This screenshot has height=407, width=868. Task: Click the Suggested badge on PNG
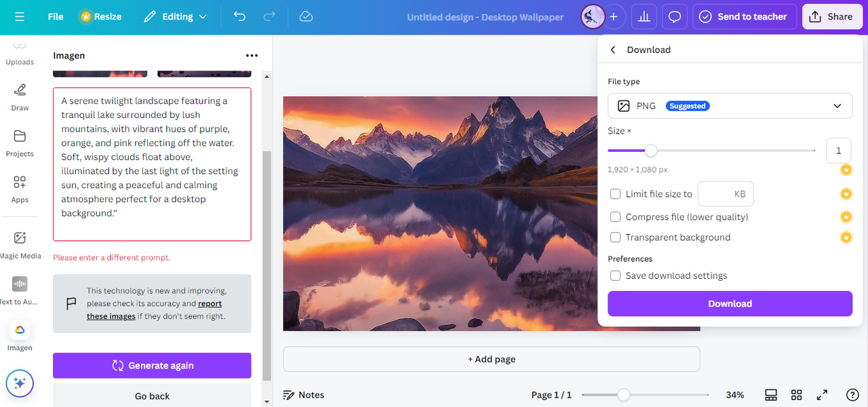pyautogui.click(x=687, y=106)
